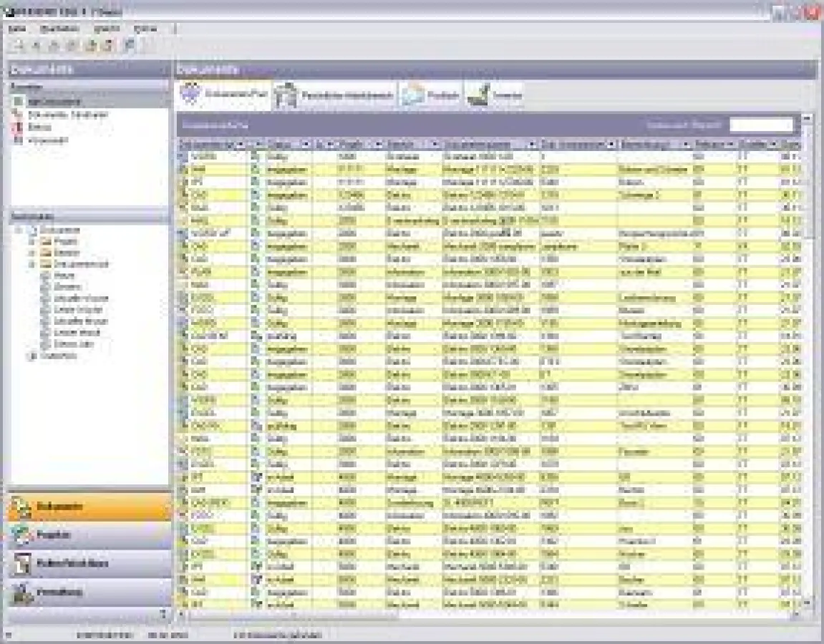Click the globe icon on the Dokumenten-Pool tab
The width and height of the screenshot is (824, 644).
[190, 95]
